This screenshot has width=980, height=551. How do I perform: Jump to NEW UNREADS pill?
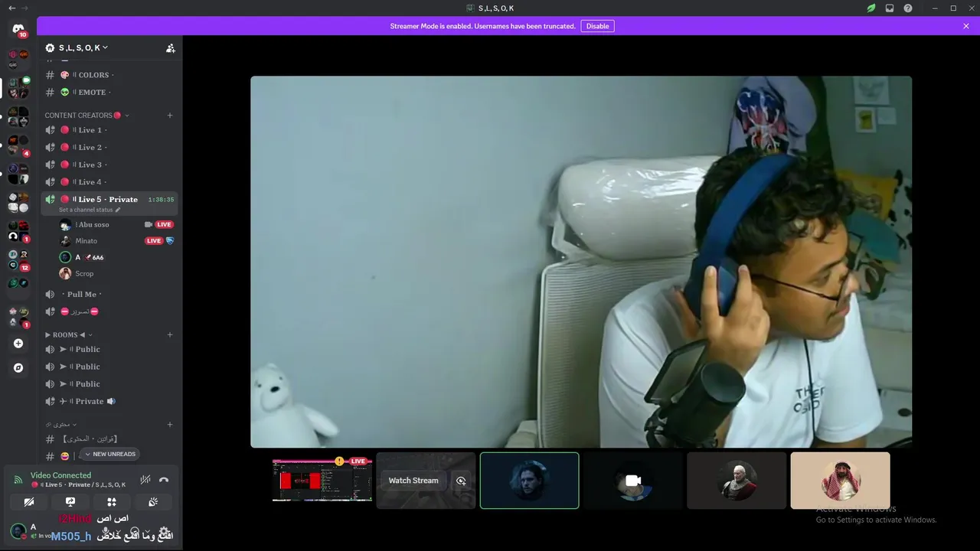click(x=109, y=454)
